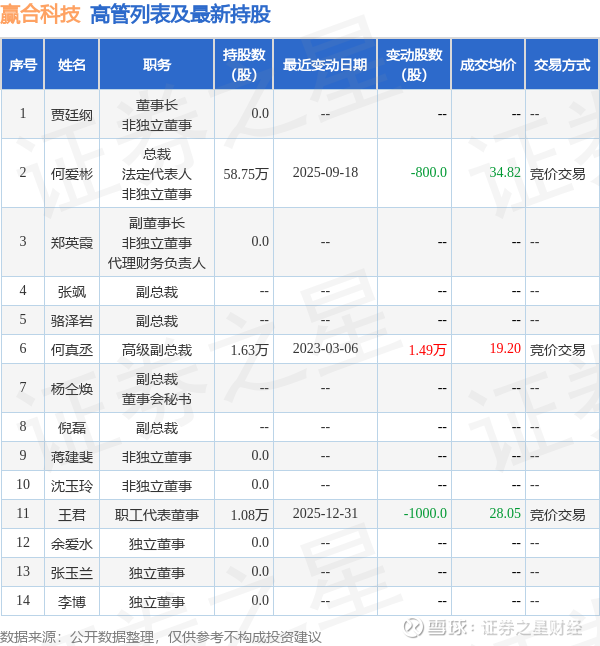
Task: Click 竞价交易 in 王君's row
Action: point(557,514)
